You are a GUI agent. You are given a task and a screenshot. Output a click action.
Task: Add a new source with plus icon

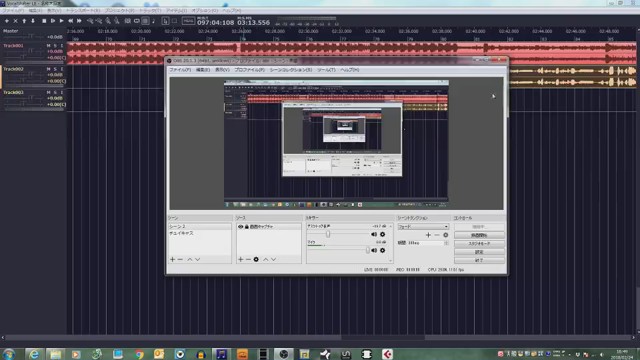(240, 260)
